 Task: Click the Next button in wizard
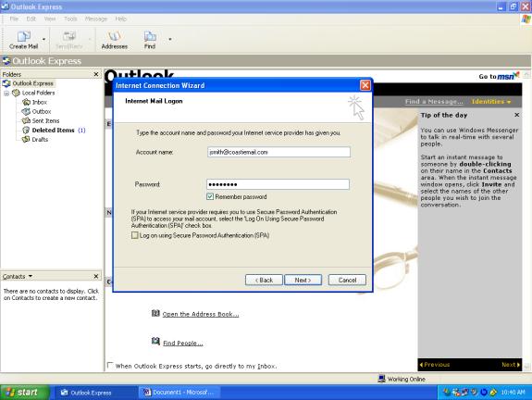(303, 280)
